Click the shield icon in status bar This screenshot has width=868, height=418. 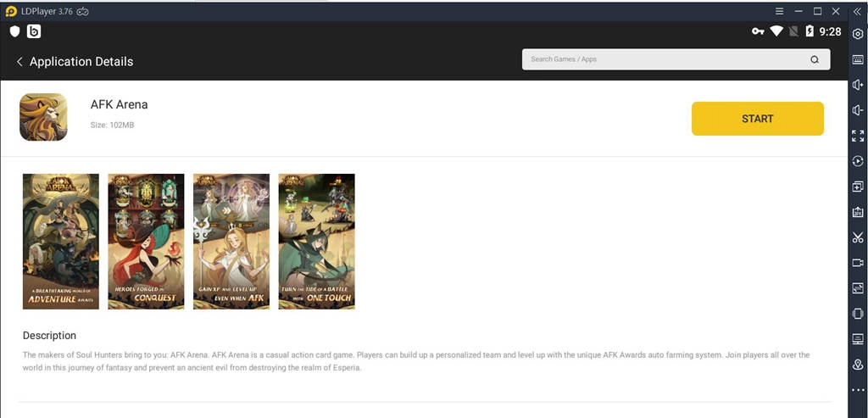(x=15, y=31)
